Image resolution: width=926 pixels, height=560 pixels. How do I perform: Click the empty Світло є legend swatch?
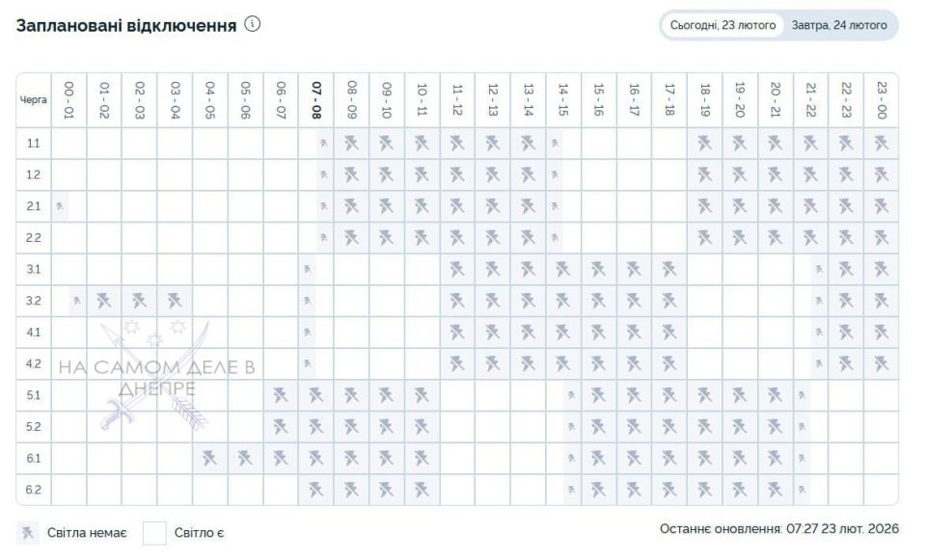(154, 532)
